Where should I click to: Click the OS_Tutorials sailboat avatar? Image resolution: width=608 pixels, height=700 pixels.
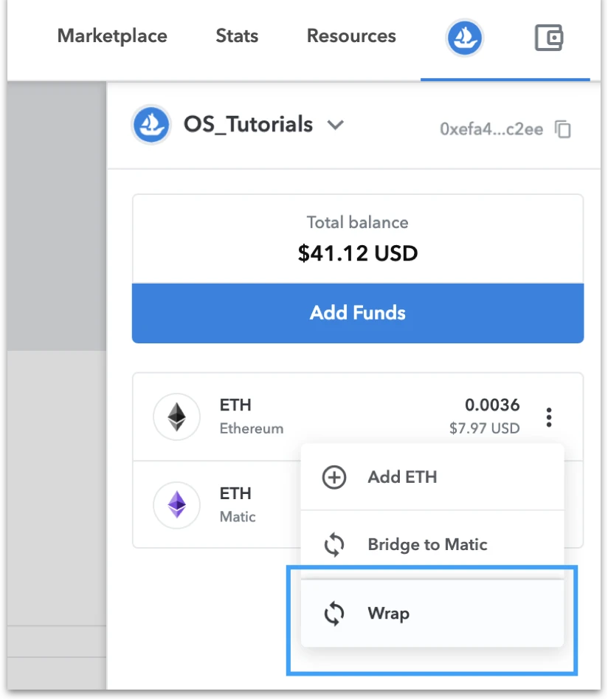tap(151, 125)
